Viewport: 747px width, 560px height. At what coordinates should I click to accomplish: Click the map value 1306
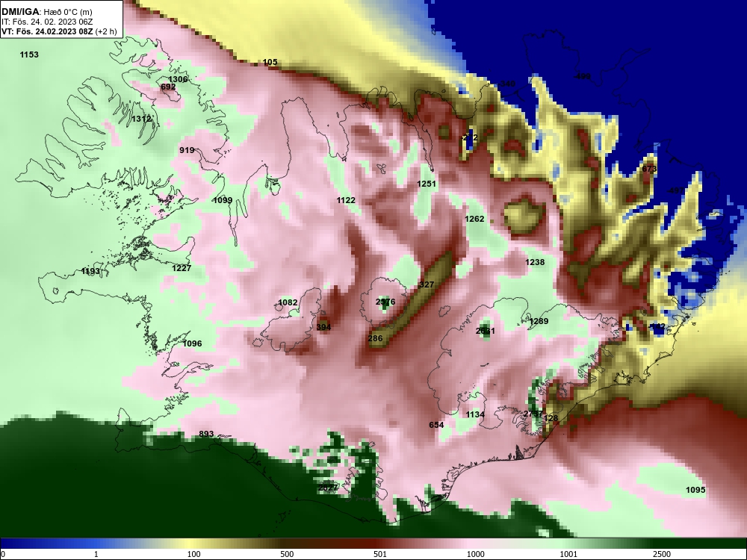tap(178, 79)
